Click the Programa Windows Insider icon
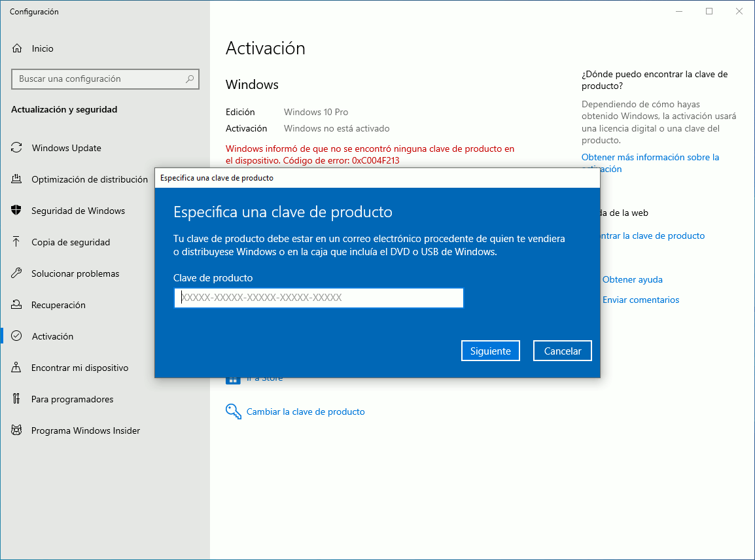Image resolution: width=755 pixels, height=560 pixels. 17,430
